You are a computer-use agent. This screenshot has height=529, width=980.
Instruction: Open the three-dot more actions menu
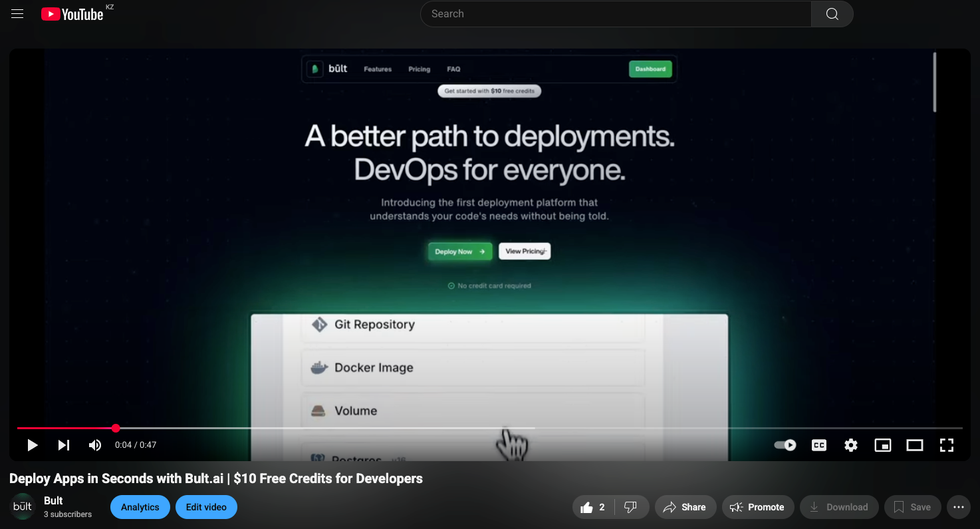pos(958,506)
